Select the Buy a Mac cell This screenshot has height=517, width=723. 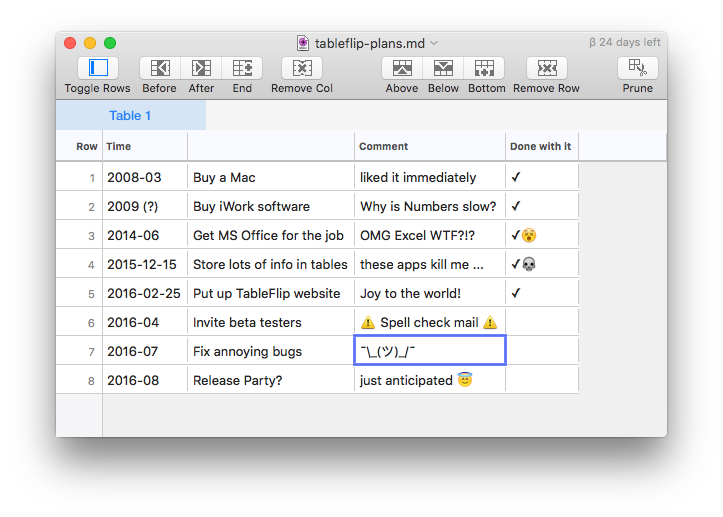[x=271, y=178]
